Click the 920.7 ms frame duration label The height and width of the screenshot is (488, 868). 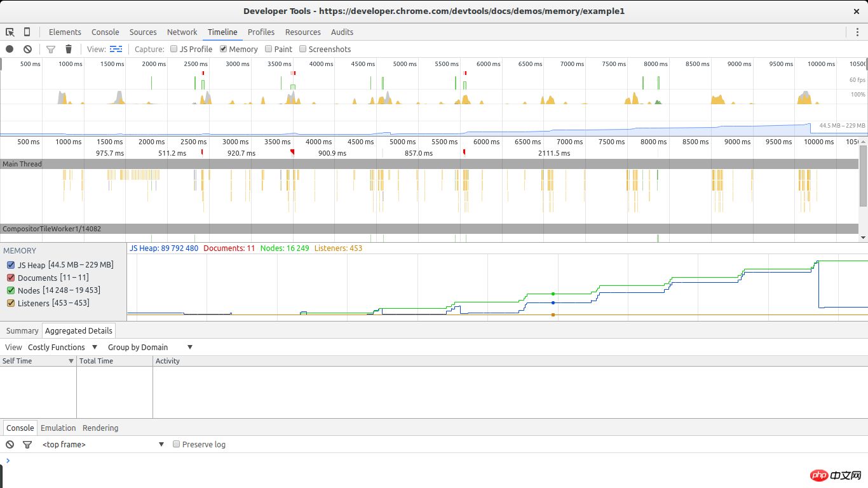coord(241,153)
